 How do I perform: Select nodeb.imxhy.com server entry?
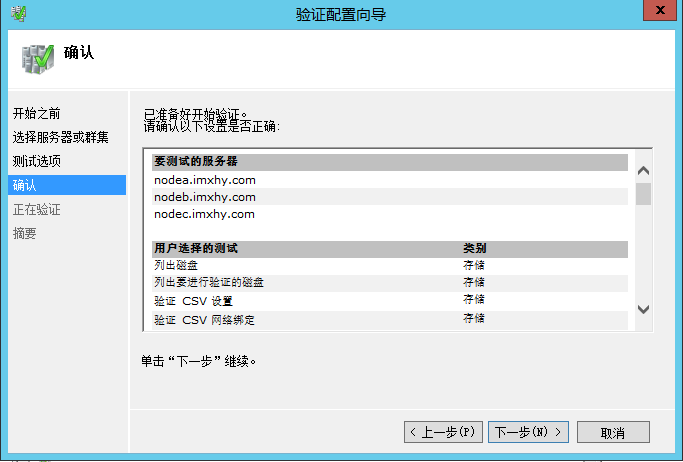pyautogui.click(x=390, y=197)
